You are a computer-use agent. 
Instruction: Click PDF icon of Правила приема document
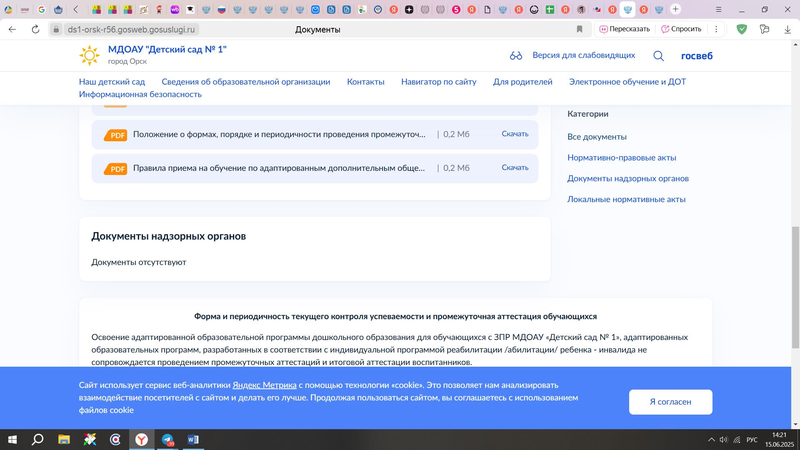click(x=115, y=168)
